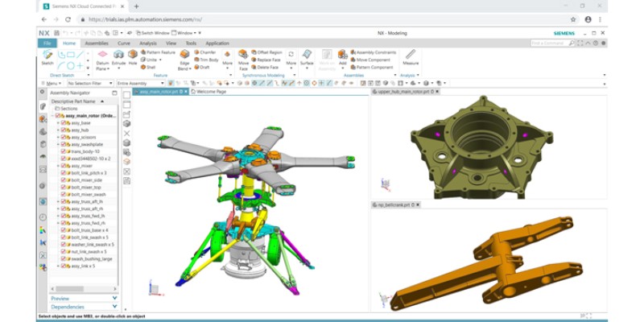The image size is (644, 322).
Task: Insert a Datum Plane
Action: tap(102, 60)
